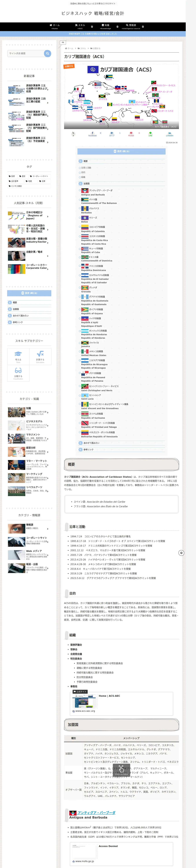Share to Hatena Bookmark (はてブ)
Image resolution: width=196 pixels, height=868 pixels.
click(112, 134)
